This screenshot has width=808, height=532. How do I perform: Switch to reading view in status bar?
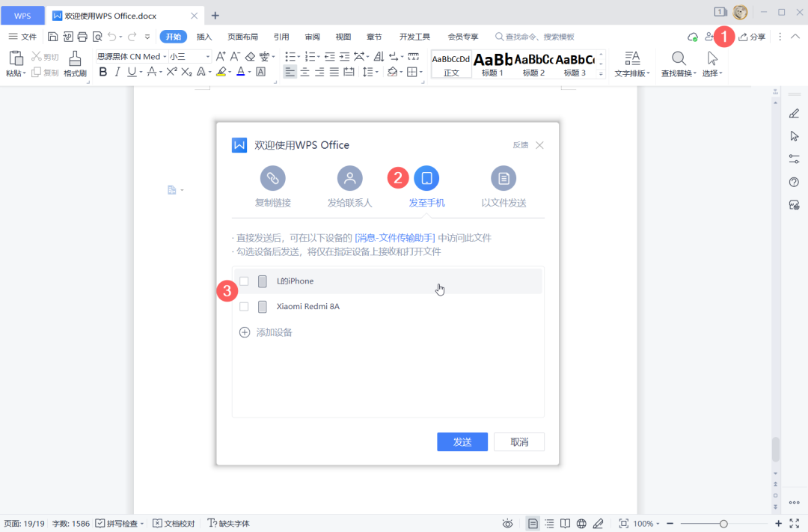566,524
